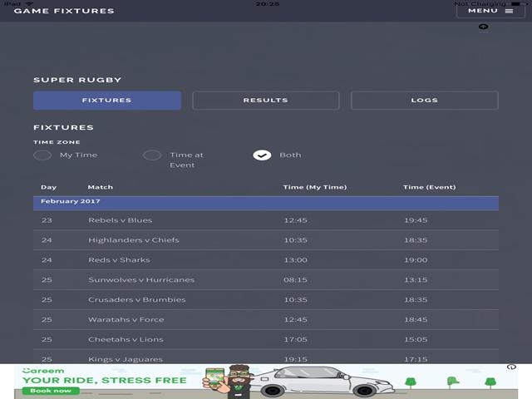Open the Highlanders v Chiefs fixture
This screenshot has height=399, width=532.
(133, 240)
